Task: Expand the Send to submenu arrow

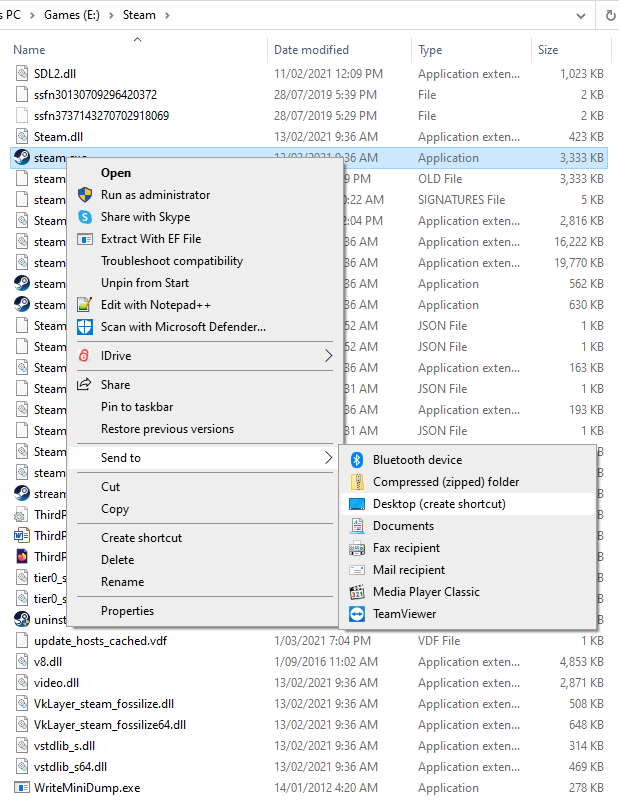Action: coord(329,458)
